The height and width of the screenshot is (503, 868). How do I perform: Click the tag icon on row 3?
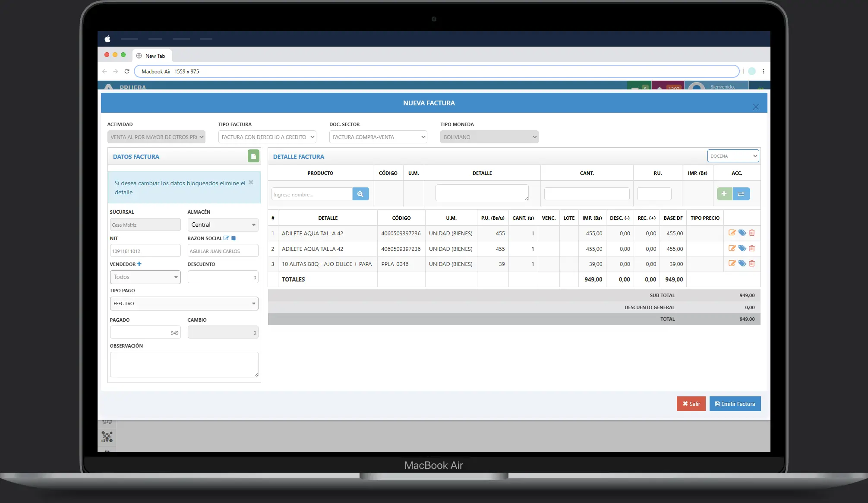click(742, 263)
